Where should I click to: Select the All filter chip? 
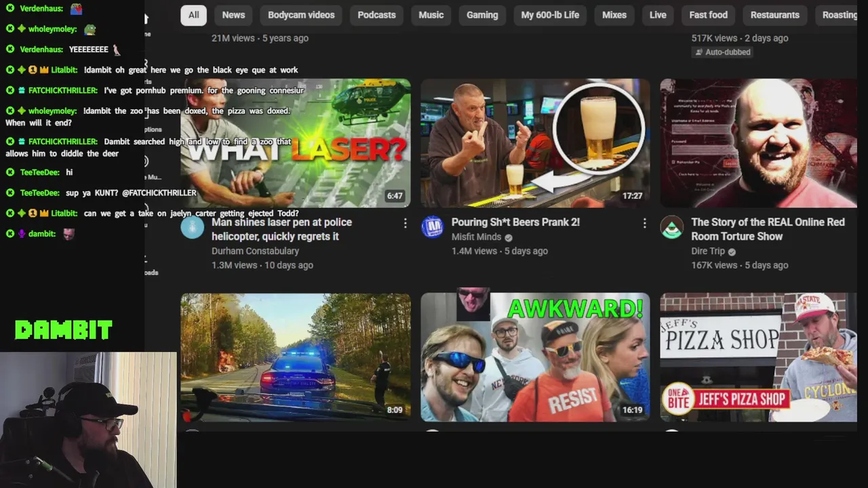click(x=194, y=15)
